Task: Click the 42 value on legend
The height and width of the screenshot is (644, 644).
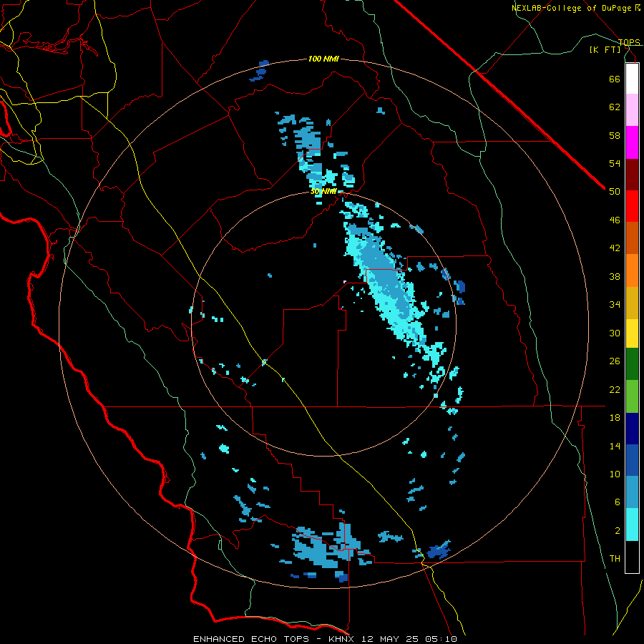Action: pyautogui.click(x=615, y=248)
